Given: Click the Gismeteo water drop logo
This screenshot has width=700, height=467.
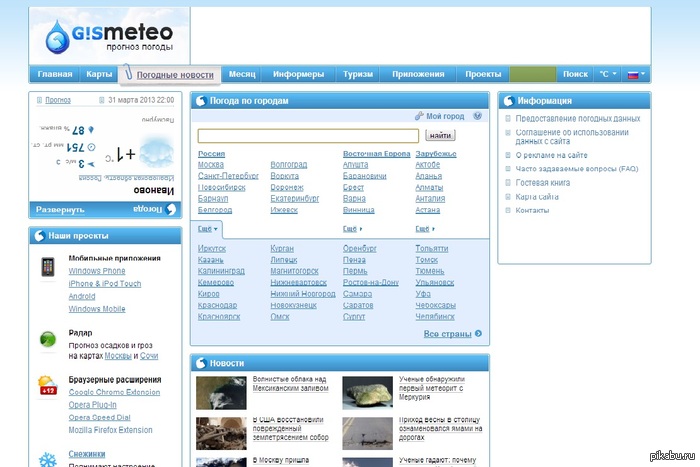Looking at the screenshot, I should 58,37.
